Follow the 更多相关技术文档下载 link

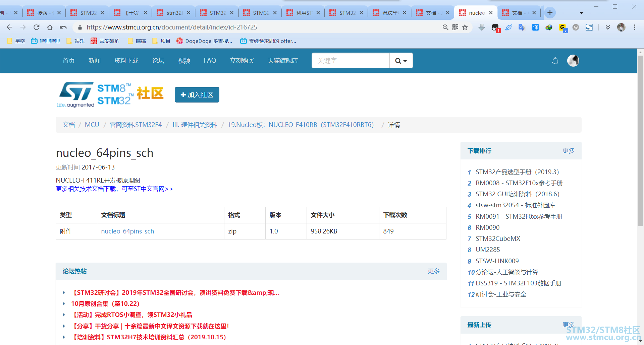click(x=114, y=189)
